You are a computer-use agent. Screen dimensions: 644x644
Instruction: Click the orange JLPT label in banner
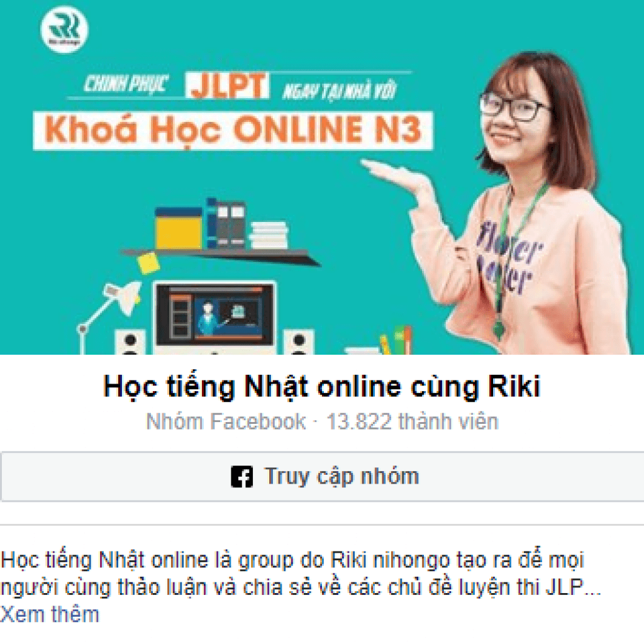tap(227, 86)
